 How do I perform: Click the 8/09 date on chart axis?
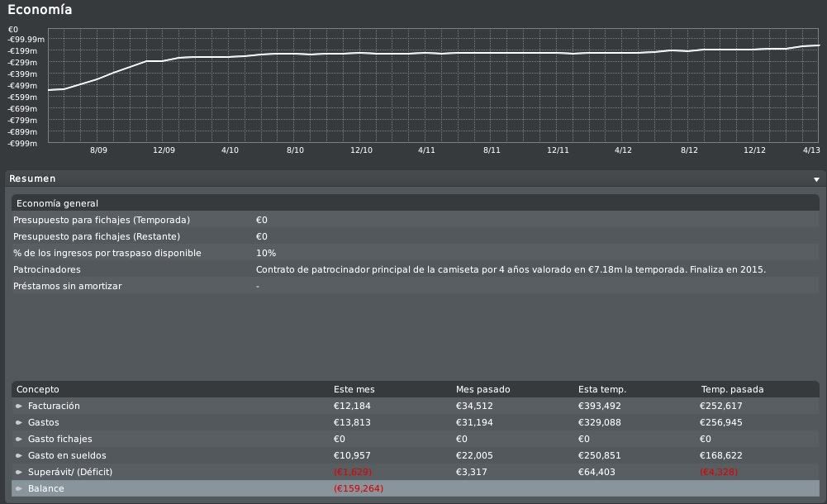tap(98, 150)
